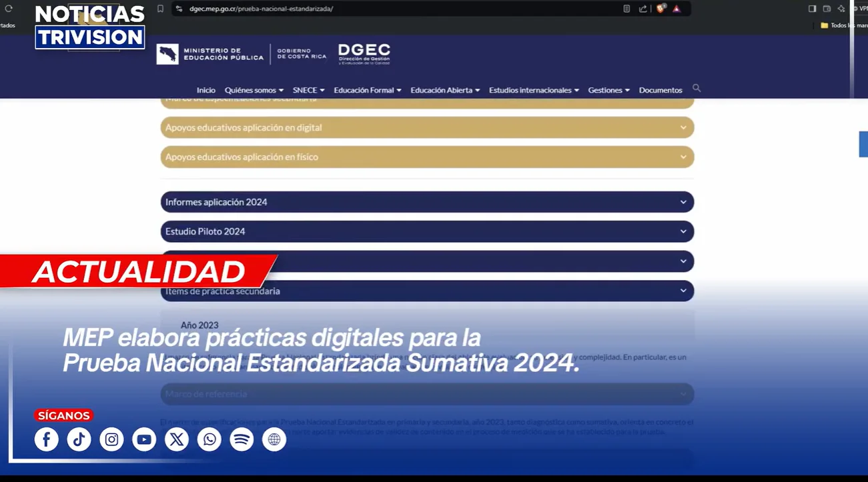Expand the 'Estudio Piloto 2024' accordion
This screenshot has height=482, width=868.
(x=427, y=231)
